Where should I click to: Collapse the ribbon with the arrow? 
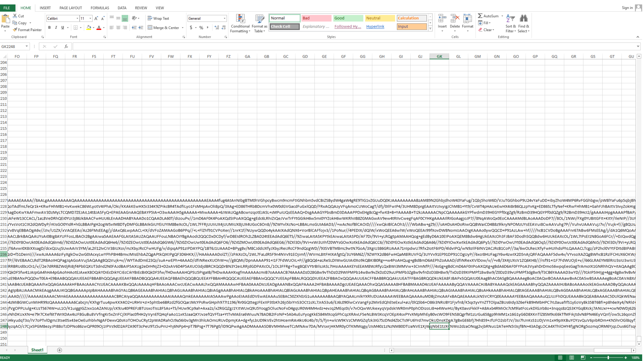(638, 37)
